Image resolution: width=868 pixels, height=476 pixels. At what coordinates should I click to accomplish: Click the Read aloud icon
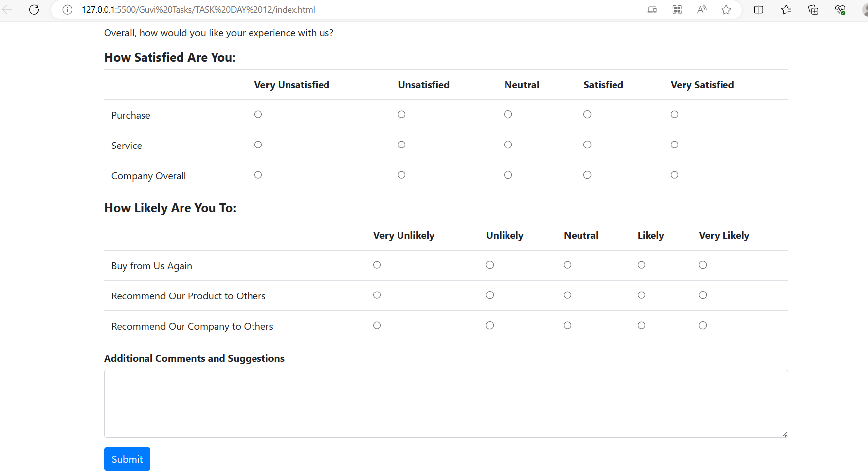pyautogui.click(x=701, y=9)
